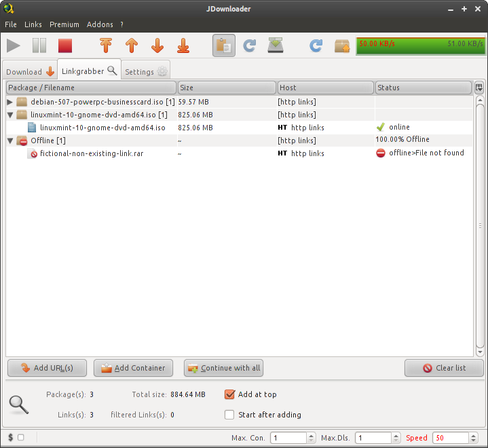Click the red offline status icon

click(x=380, y=153)
